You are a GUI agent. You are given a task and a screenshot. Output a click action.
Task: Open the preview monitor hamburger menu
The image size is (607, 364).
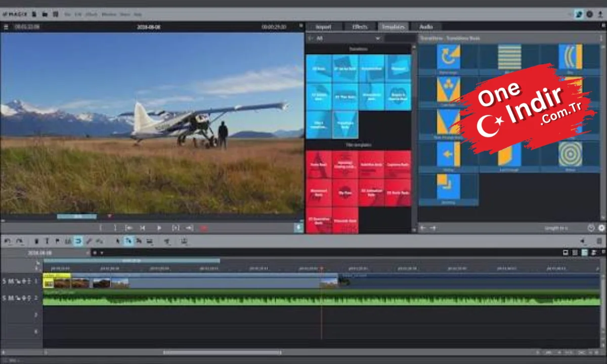tap(6, 27)
